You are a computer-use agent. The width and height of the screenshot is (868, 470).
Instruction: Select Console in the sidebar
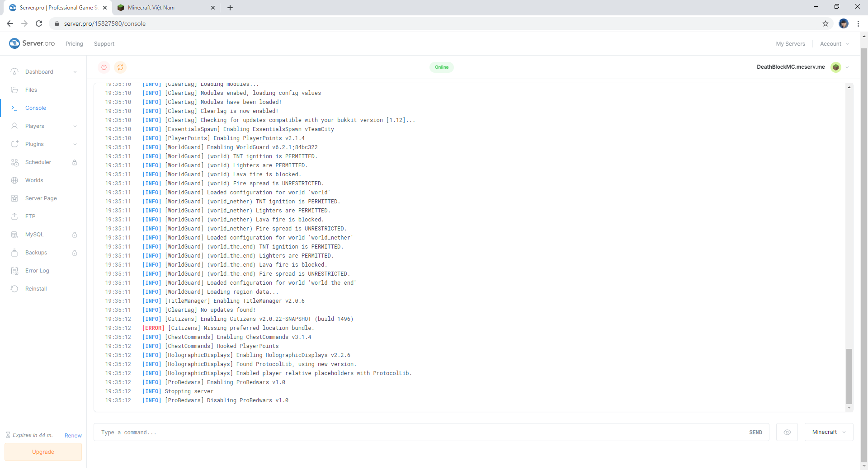coord(36,108)
